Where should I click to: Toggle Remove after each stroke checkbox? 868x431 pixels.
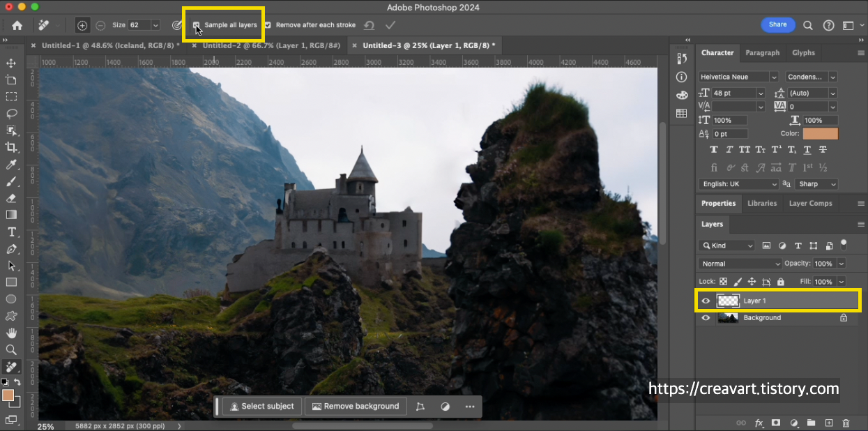pos(268,25)
